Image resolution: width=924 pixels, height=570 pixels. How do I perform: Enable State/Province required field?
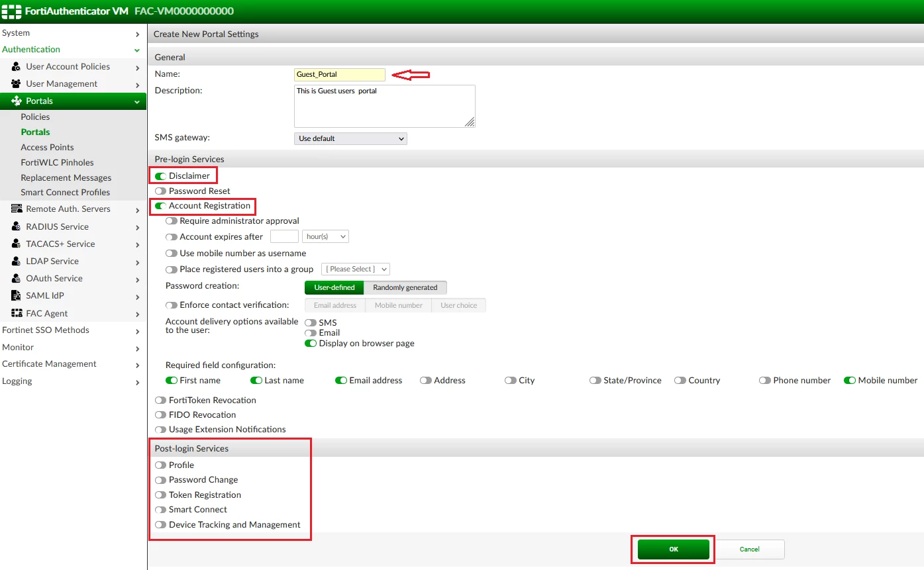[x=595, y=381]
